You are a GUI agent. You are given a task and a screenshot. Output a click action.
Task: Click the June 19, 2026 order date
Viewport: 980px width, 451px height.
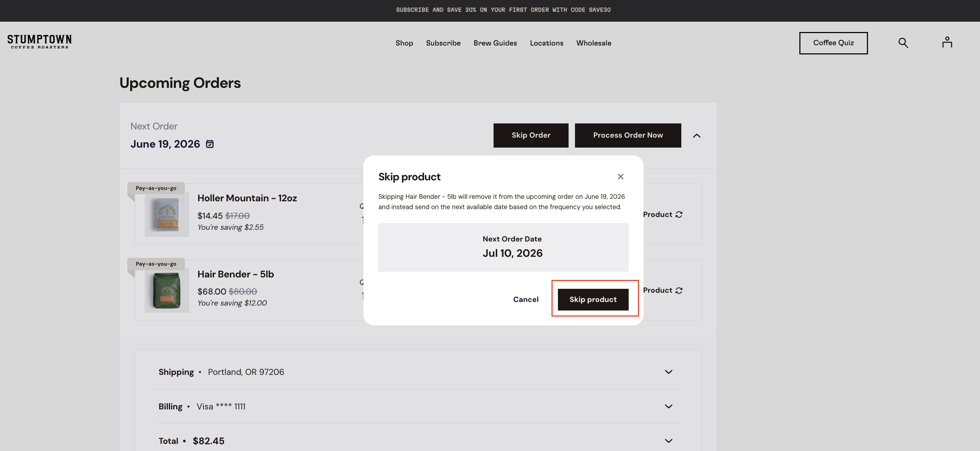[165, 144]
